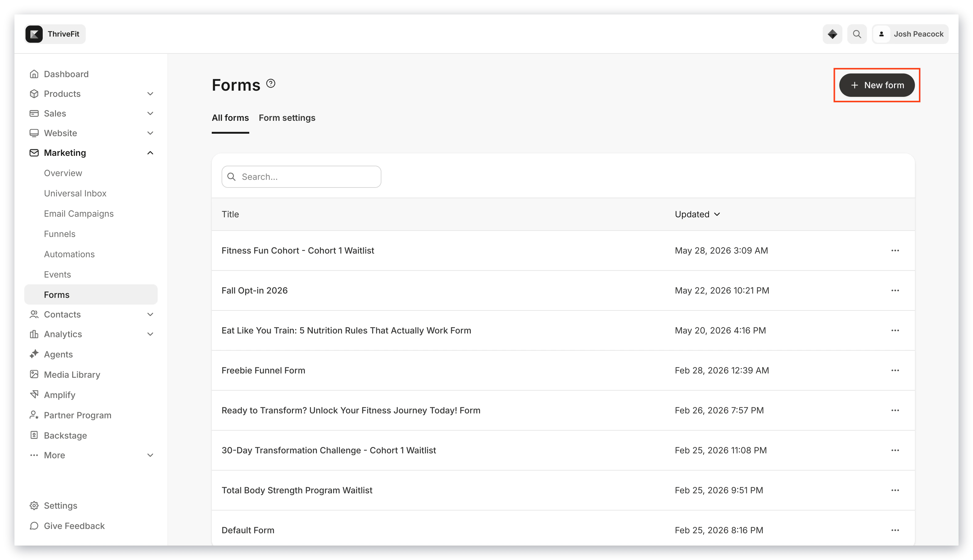This screenshot has height=560, width=973.
Task: Click the Website monitor icon
Action: 34,133
